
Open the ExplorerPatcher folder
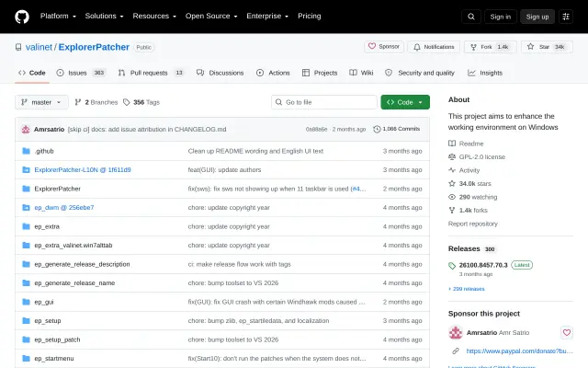[x=57, y=189]
